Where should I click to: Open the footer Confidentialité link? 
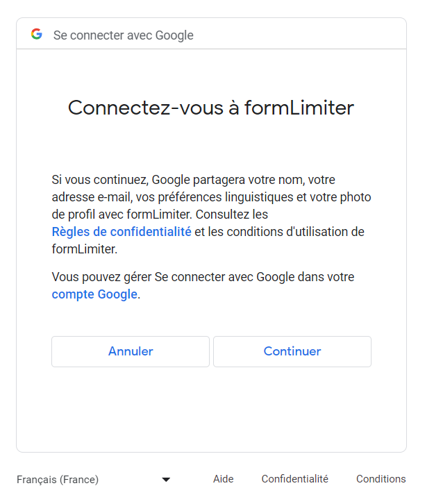[x=294, y=479]
